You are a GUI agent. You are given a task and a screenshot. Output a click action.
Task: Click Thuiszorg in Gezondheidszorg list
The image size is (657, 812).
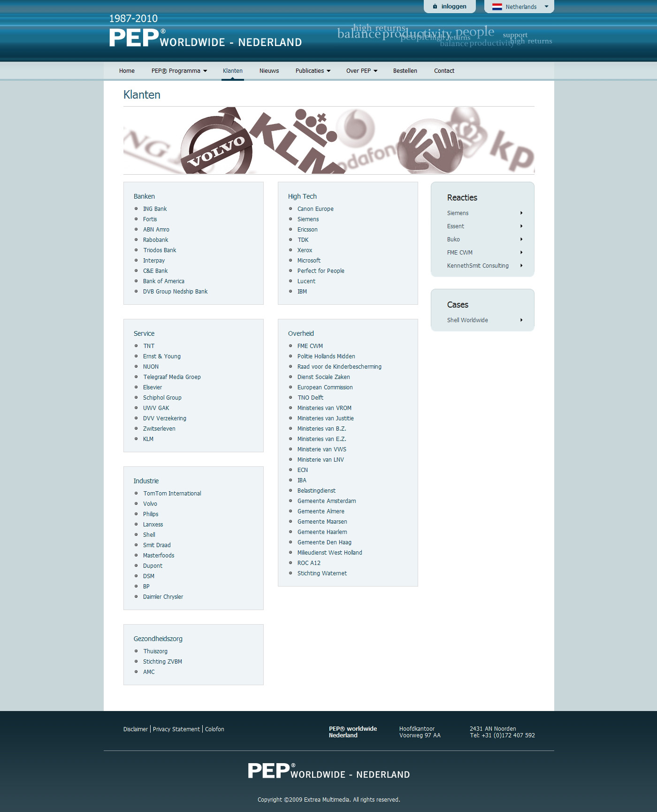pyautogui.click(x=155, y=651)
